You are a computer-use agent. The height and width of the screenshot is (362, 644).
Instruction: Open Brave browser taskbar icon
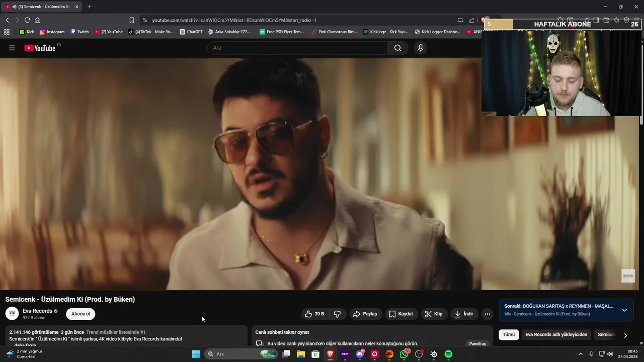(331, 354)
